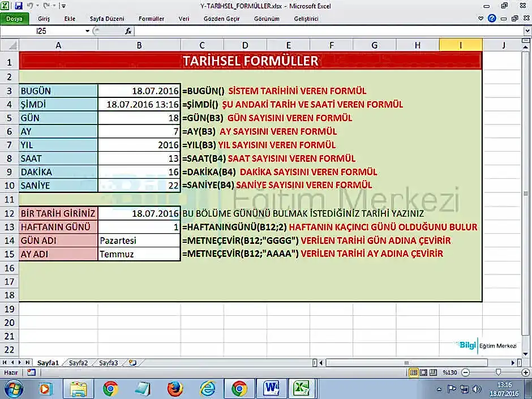Open Customize Quick Access Toolbar dropdown
Image resolution: width=532 pixels, height=399 pixels.
(x=63, y=6)
